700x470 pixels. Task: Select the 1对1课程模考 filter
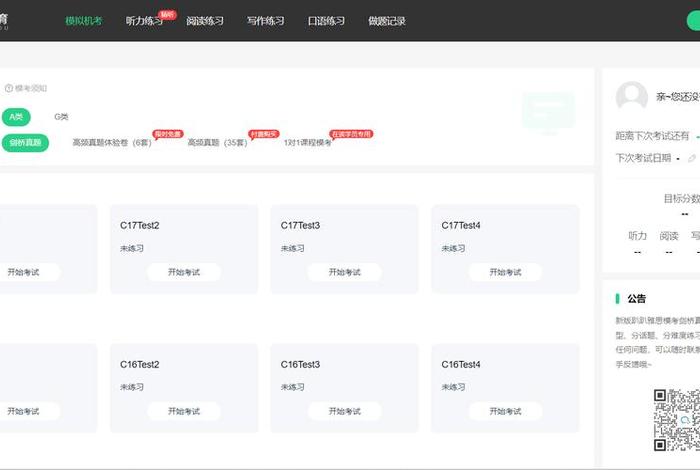point(308,143)
